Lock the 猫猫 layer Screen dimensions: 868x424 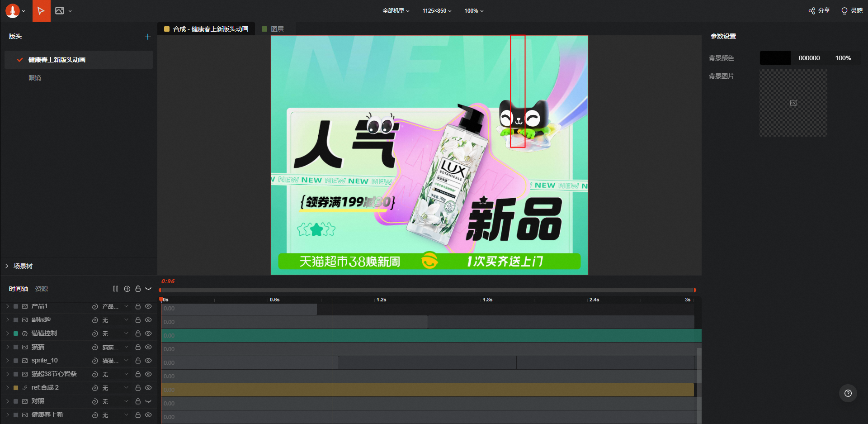point(138,347)
